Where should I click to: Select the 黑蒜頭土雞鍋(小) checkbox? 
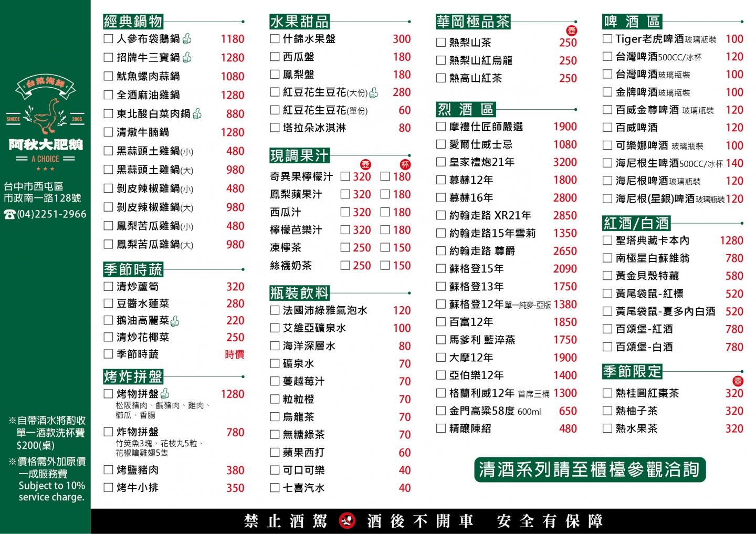[x=109, y=151]
